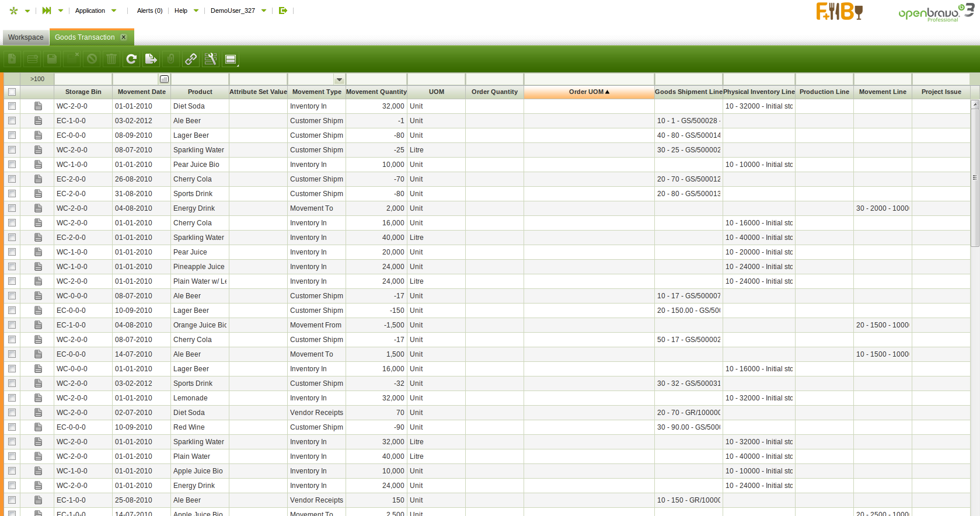Click the Audit Trail wrench icon
Viewport: 980px width, 516px height.
211,59
